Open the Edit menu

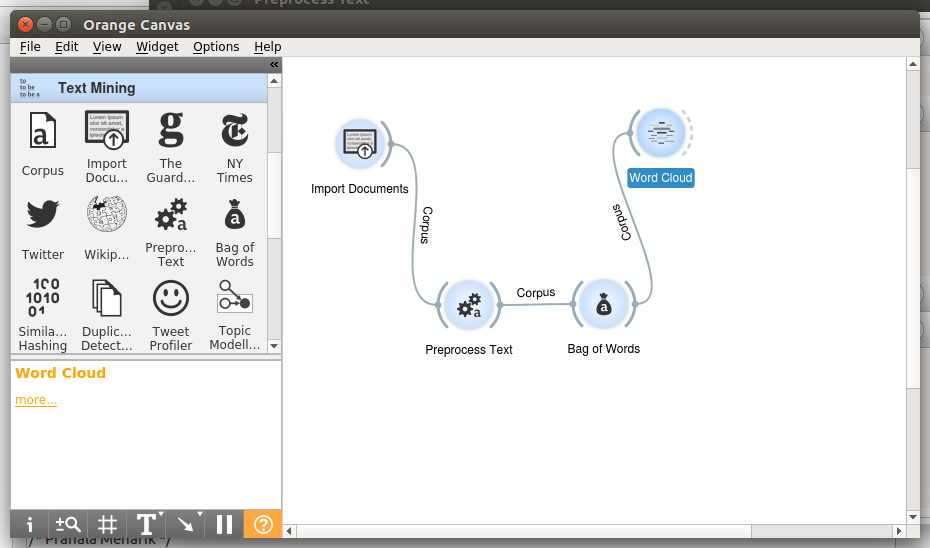tap(66, 47)
